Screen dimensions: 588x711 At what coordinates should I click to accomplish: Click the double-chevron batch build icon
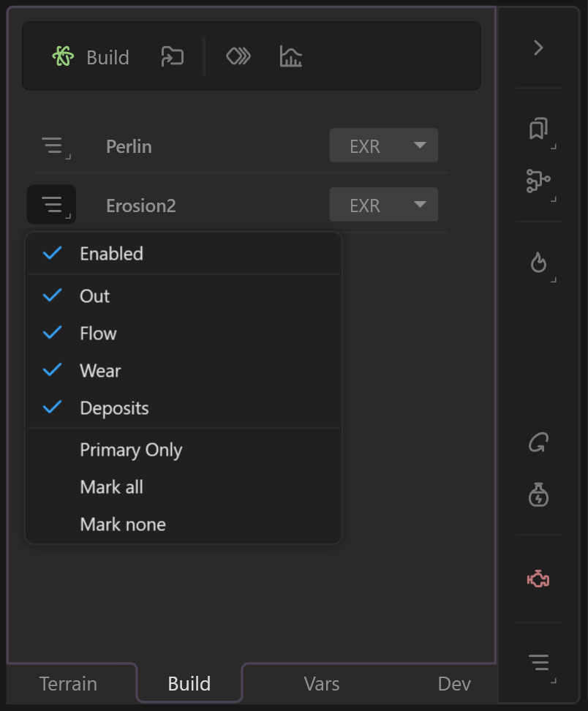[238, 56]
